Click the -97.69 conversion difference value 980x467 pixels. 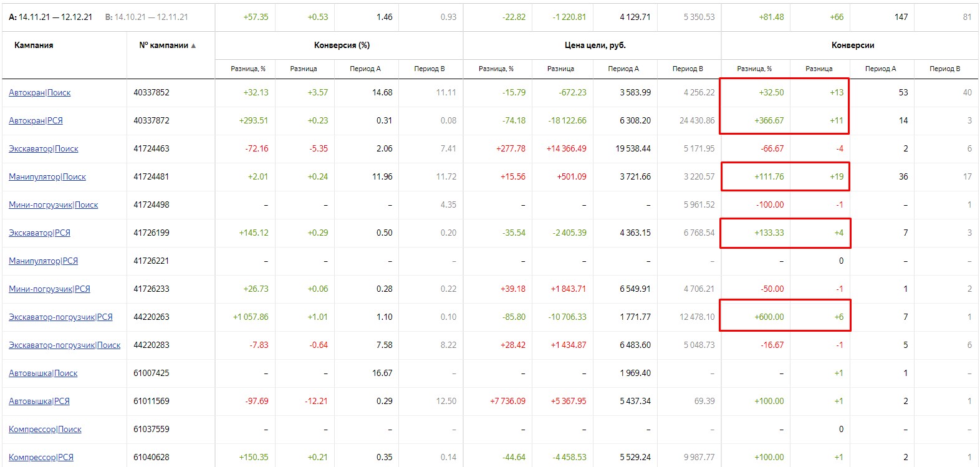(x=257, y=401)
